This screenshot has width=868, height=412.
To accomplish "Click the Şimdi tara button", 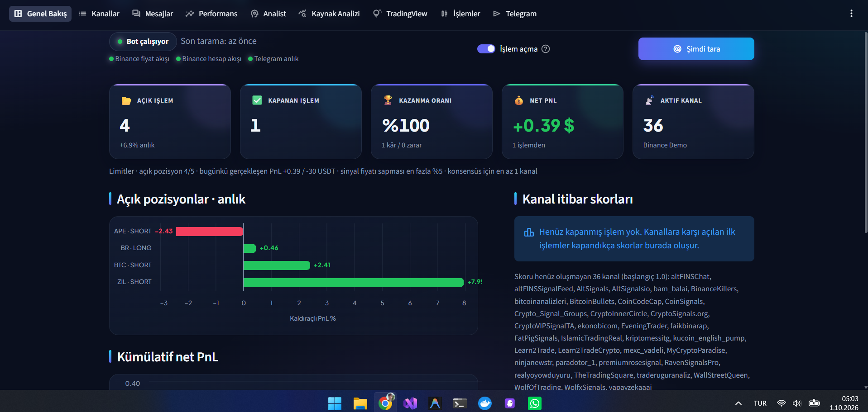I will coord(696,49).
